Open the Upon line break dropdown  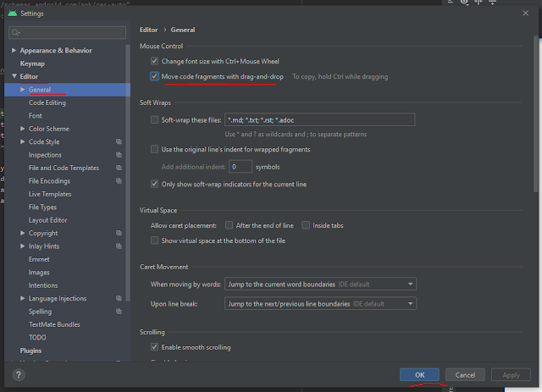tap(320, 303)
